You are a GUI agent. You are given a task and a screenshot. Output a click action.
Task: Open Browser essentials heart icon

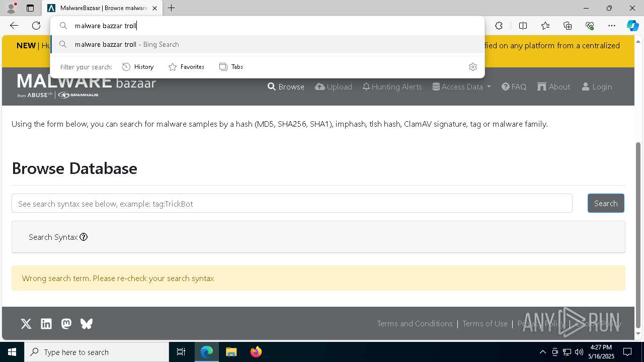click(x=590, y=26)
